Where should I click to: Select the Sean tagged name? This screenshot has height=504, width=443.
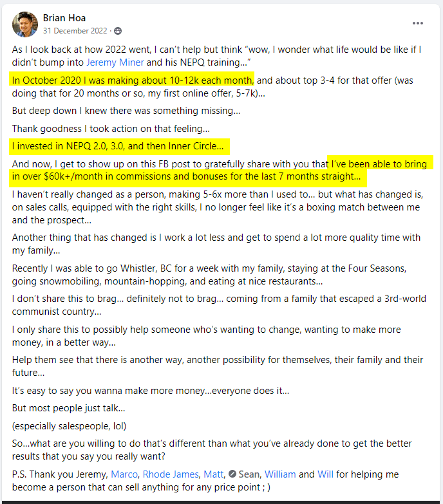click(249, 474)
